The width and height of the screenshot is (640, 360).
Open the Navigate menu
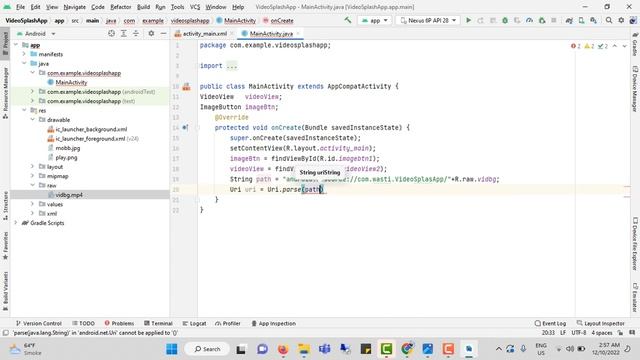(x=75, y=7)
